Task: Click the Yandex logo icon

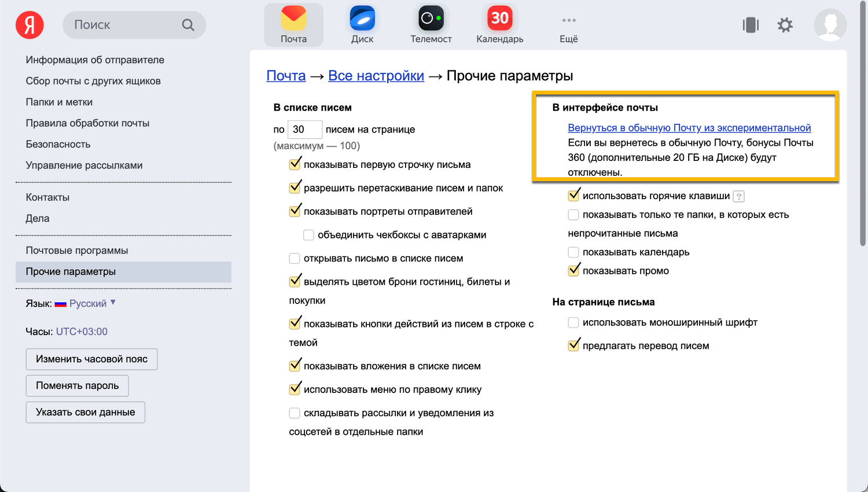Action: point(30,25)
